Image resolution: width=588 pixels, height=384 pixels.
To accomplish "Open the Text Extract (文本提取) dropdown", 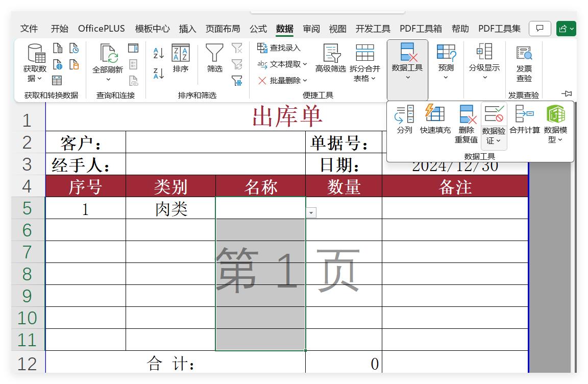I will point(282,64).
